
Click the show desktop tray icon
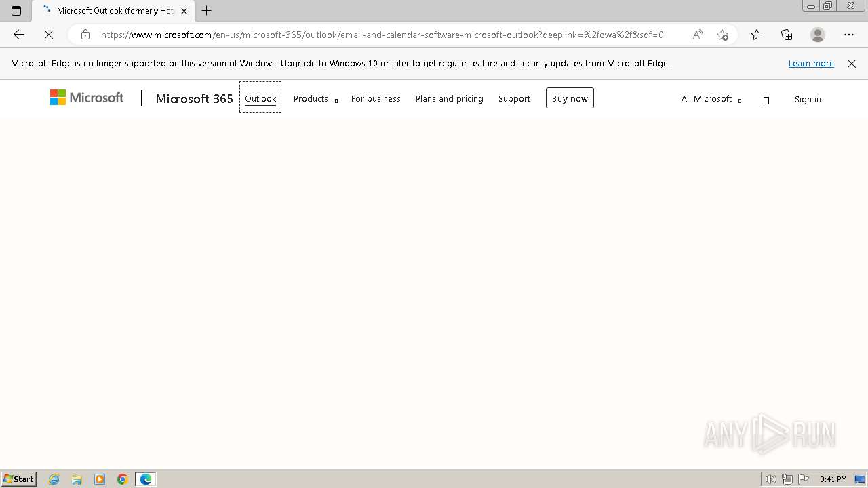[860, 479]
